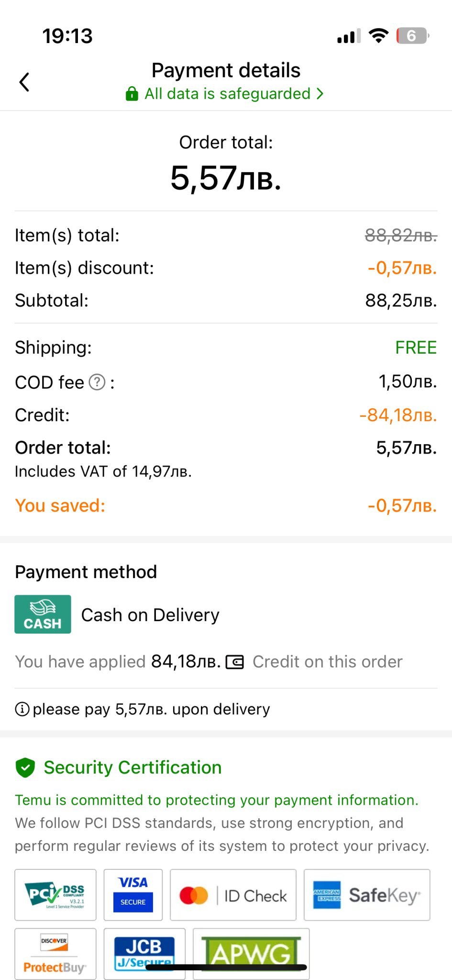
Task: Tap the American Express SafeKey badge
Action: [x=367, y=895]
